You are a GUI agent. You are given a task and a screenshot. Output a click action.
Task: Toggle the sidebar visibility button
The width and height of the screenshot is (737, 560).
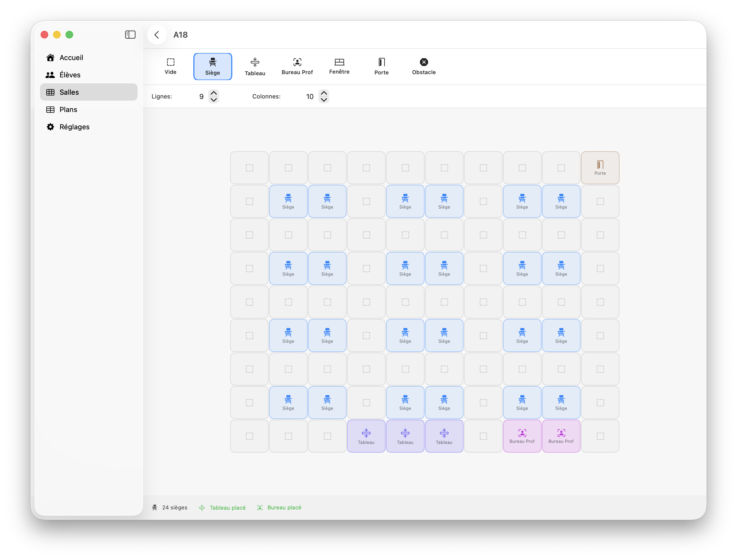pos(130,35)
